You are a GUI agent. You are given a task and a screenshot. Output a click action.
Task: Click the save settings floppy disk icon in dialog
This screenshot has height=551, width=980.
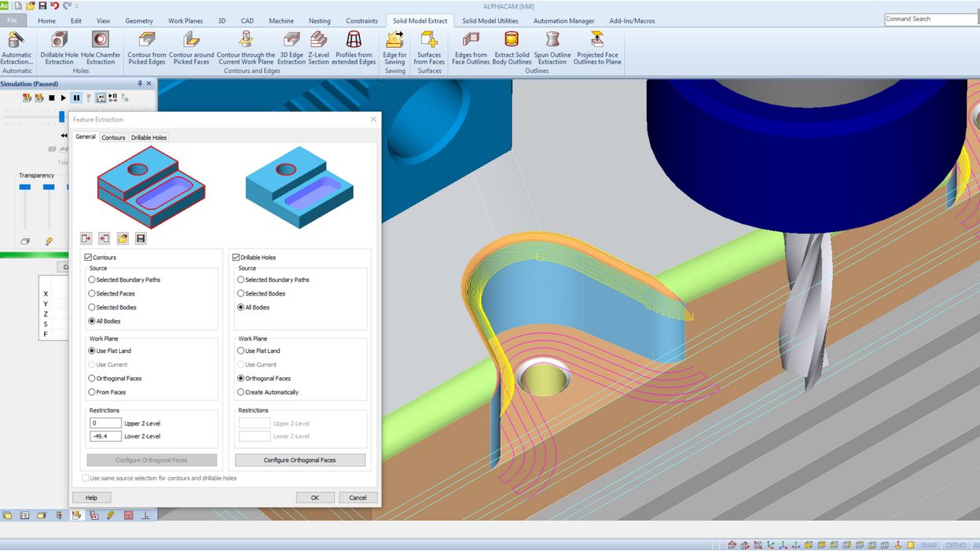point(141,238)
